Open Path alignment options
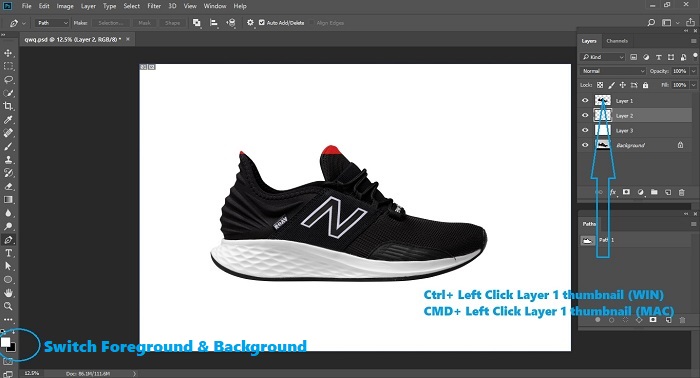Image resolution: width=700 pixels, height=378 pixels. pyautogui.click(x=214, y=23)
